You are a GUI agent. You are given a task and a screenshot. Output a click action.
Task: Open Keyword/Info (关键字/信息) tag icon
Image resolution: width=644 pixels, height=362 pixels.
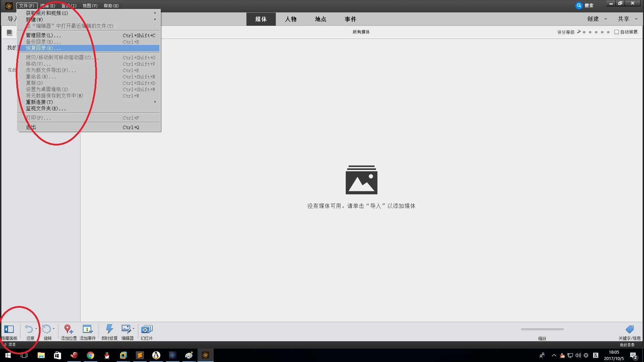coord(630,329)
